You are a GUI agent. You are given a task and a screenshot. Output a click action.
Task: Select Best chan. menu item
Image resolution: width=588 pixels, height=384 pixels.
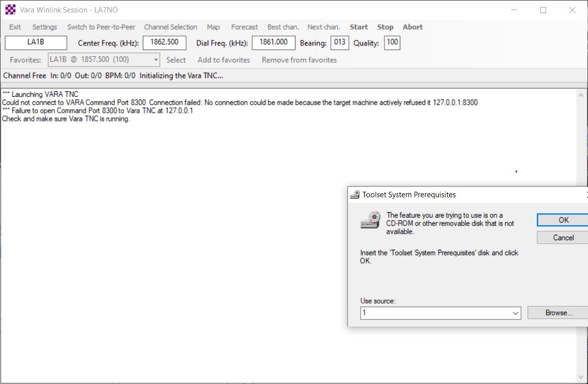point(283,27)
